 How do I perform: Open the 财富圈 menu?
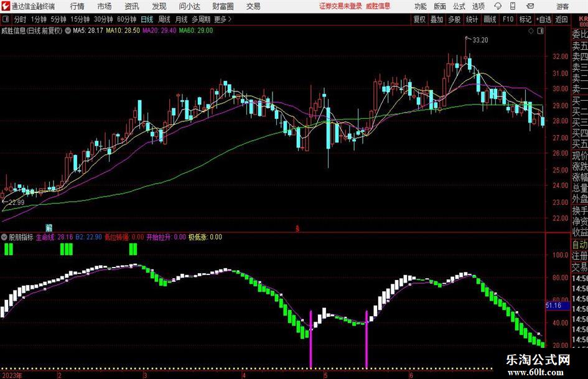click(x=223, y=6)
